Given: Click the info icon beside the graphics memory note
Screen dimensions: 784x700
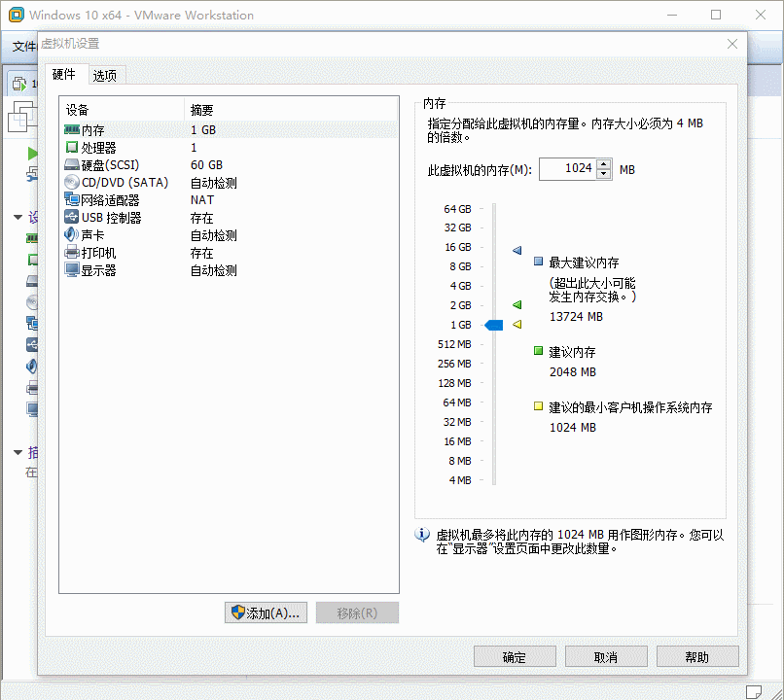Looking at the screenshot, I should [422, 535].
